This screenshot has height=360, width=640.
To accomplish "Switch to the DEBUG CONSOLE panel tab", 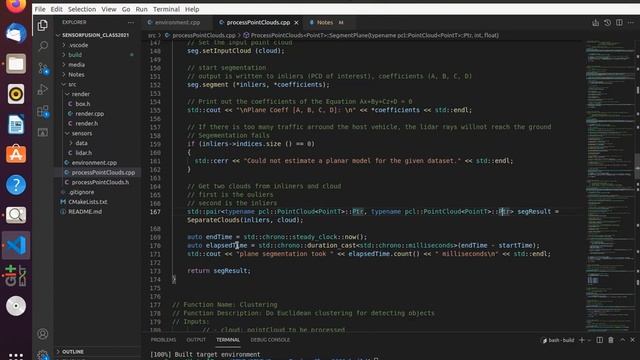I will pyautogui.click(x=270, y=340).
